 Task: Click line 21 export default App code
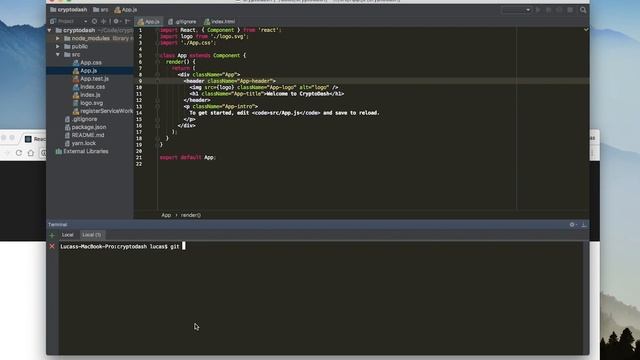[187, 158]
